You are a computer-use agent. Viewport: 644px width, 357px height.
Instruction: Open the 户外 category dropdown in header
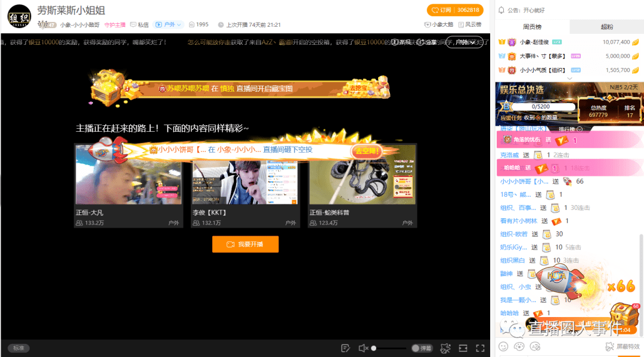click(x=168, y=24)
